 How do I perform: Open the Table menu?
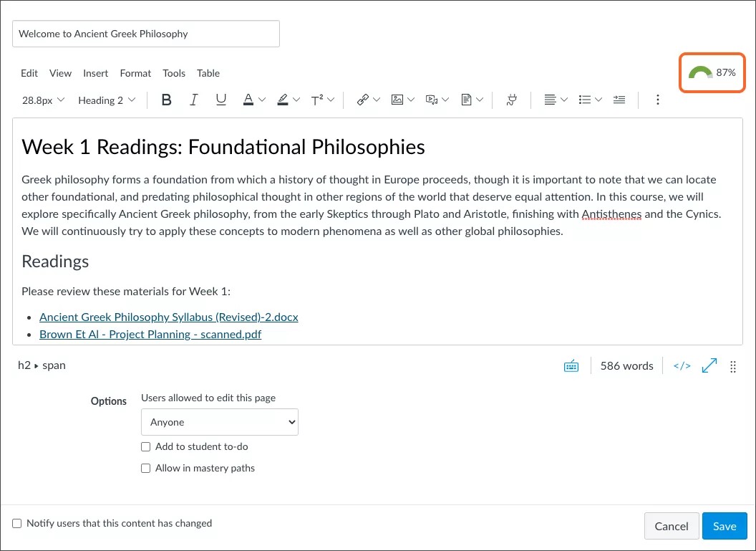pyautogui.click(x=208, y=73)
